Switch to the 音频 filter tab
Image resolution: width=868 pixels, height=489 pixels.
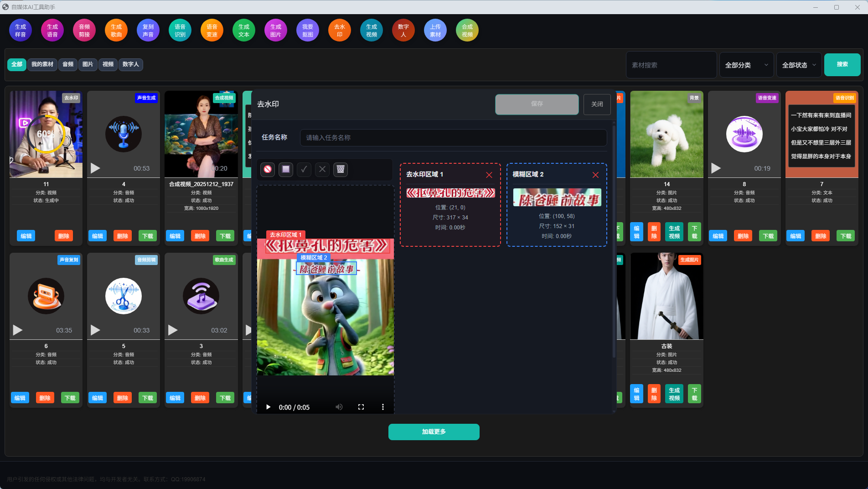click(x=68, y=64)
